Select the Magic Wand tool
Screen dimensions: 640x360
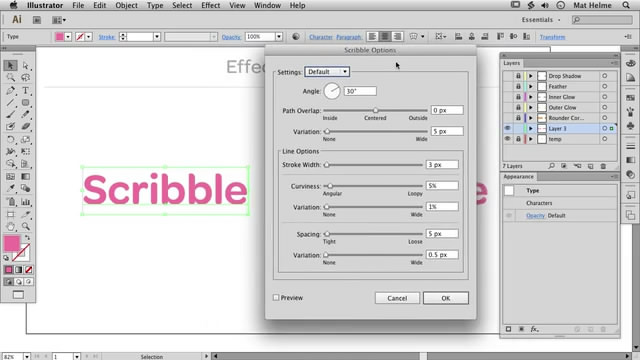coord(11,78)
